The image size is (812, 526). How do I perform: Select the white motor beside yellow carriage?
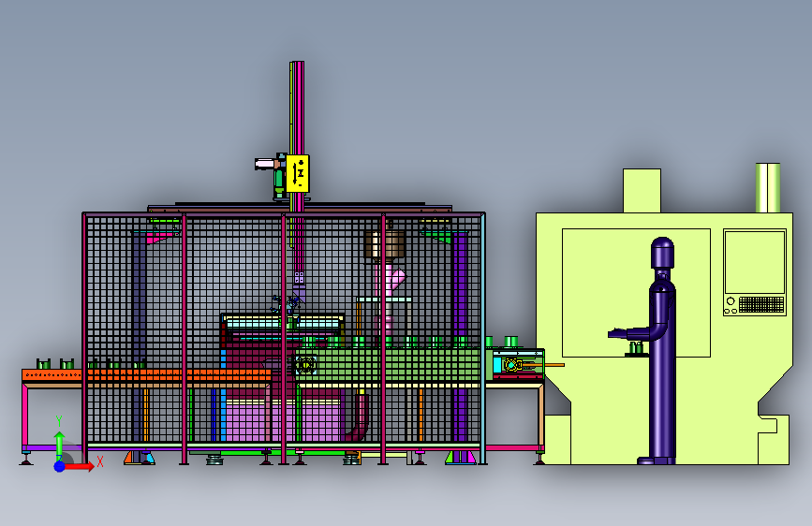pos(267,164)
